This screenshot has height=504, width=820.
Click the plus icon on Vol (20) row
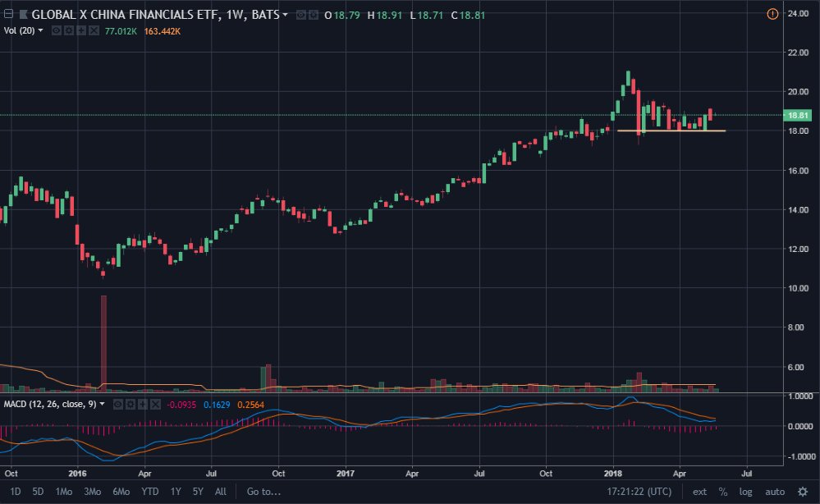pyautogui.click(x=81, y=31)
